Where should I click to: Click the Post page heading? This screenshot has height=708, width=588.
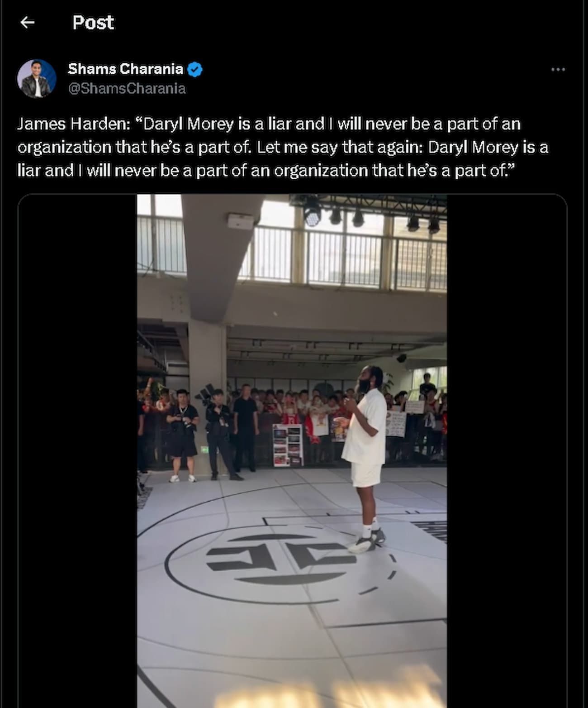point(93,22)
